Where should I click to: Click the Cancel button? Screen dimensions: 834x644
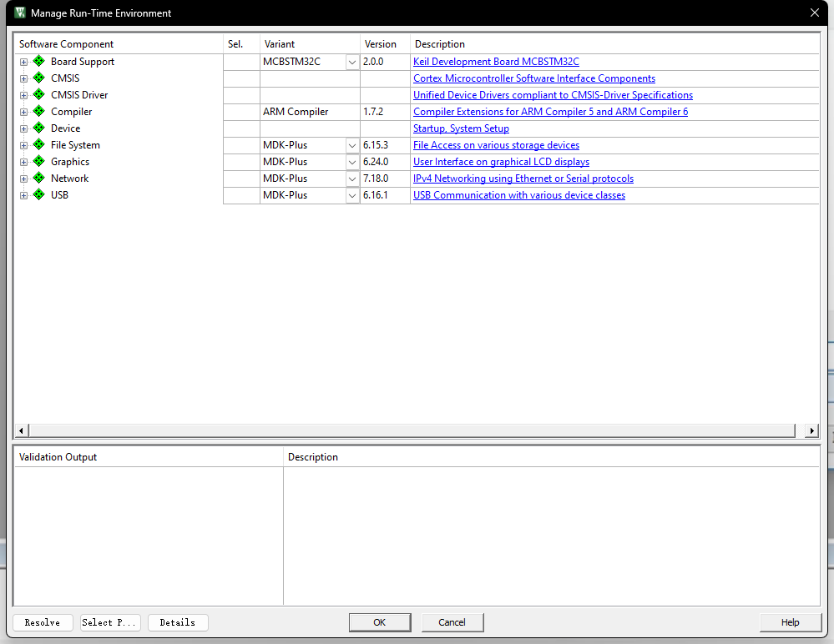452,622
